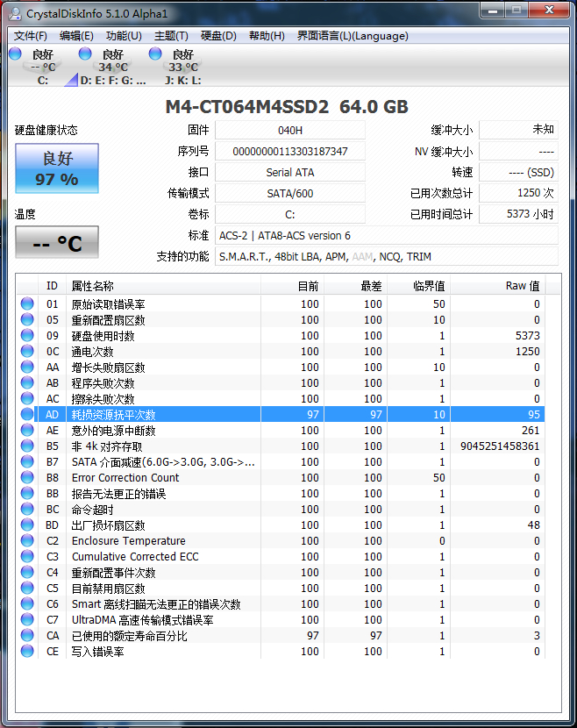Click status orb of row BC 命令超时

[x=27, y=509]
